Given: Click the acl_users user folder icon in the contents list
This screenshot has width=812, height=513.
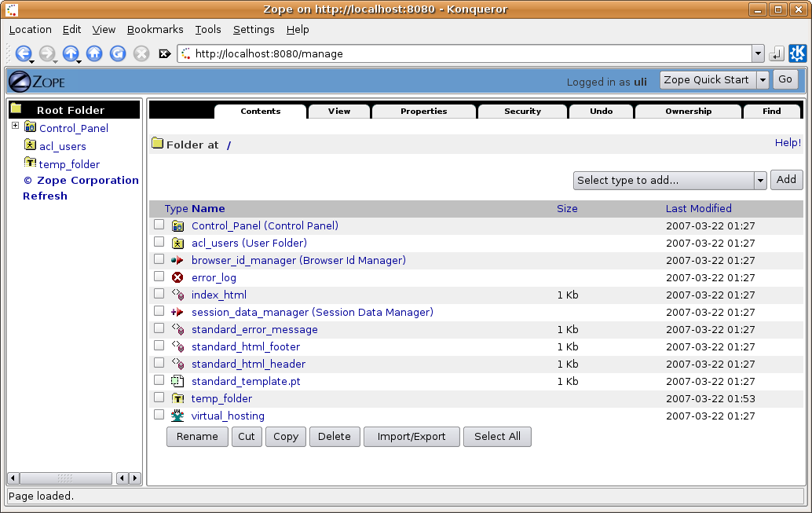Looking at the screenshot, I should pos(177,243).
